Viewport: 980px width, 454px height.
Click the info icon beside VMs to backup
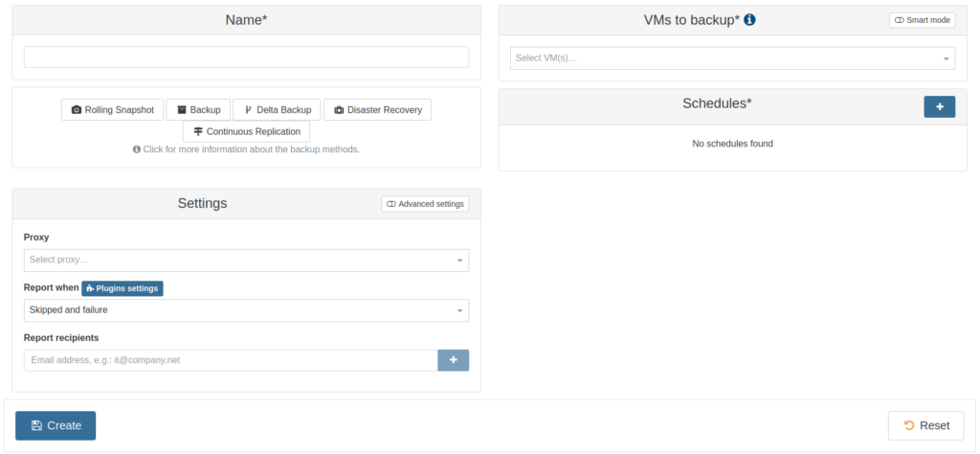(x=749, y=20)
